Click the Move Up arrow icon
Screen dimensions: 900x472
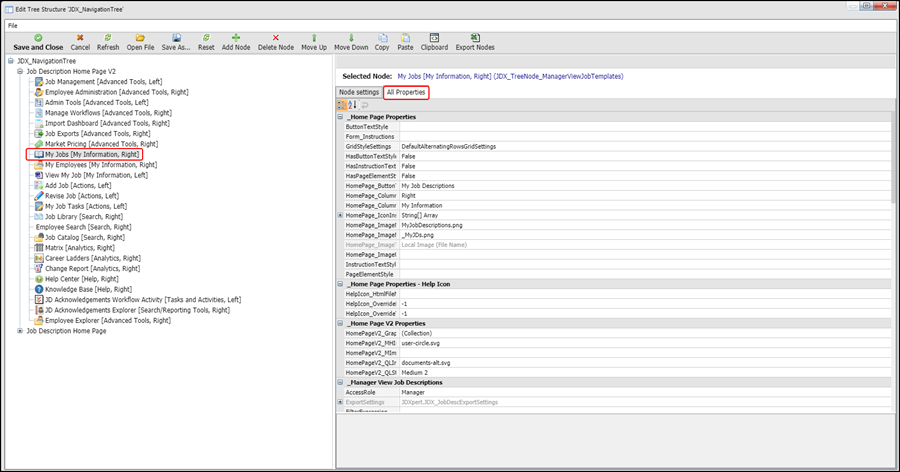313,37
